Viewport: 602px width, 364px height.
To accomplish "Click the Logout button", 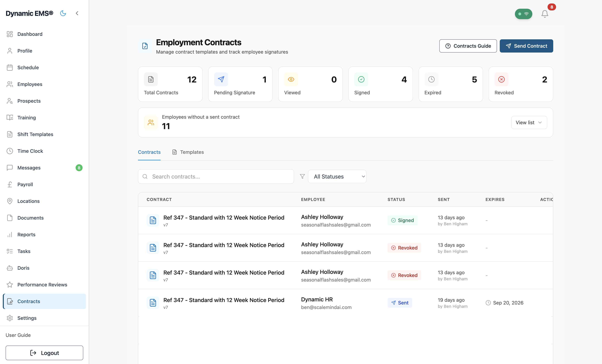I will pyautogui.click(x=44, y=353).
